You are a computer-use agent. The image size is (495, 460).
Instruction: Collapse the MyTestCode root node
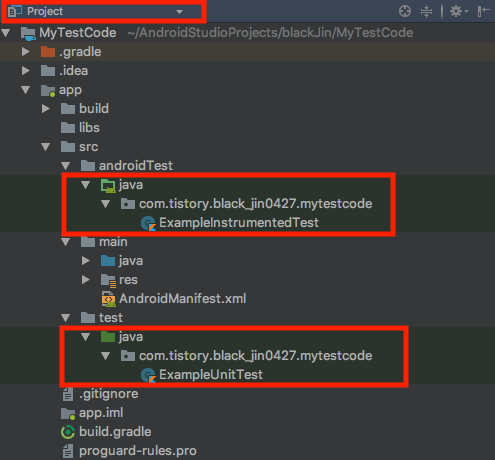[x=6, y=33]
